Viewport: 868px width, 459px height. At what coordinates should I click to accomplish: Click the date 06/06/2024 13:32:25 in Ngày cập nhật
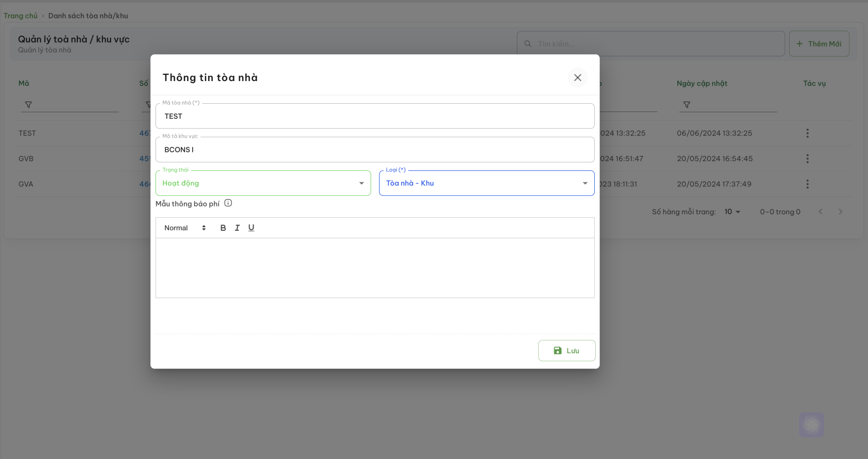[715, 133]
